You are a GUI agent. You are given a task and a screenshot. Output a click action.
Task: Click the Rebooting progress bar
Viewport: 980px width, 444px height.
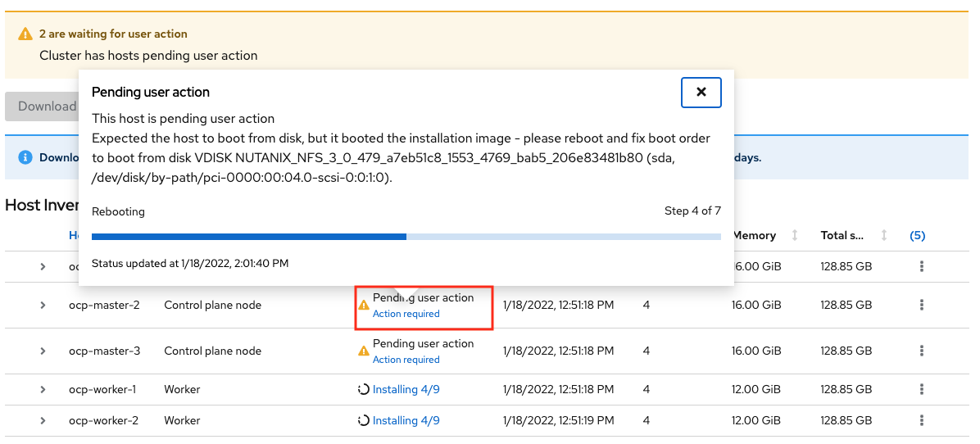click(406, 237)
